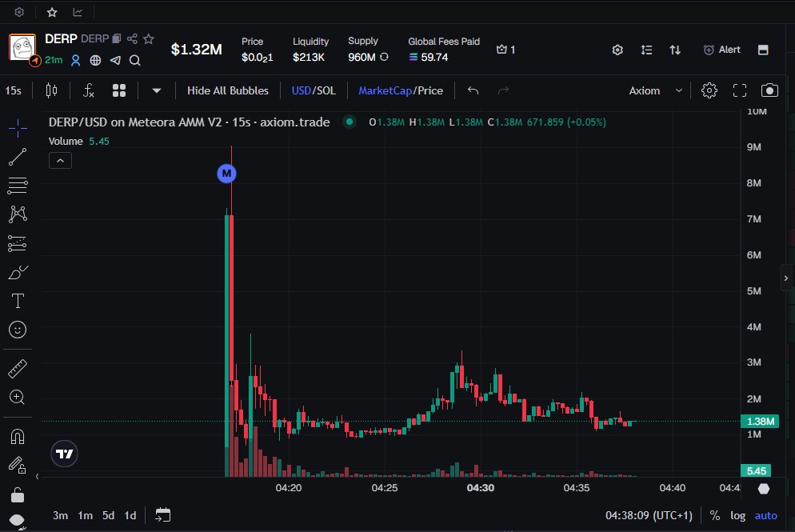Switch chart currency to USD
The height and width of the screenshot is (532, 795).
pos(301,90)
